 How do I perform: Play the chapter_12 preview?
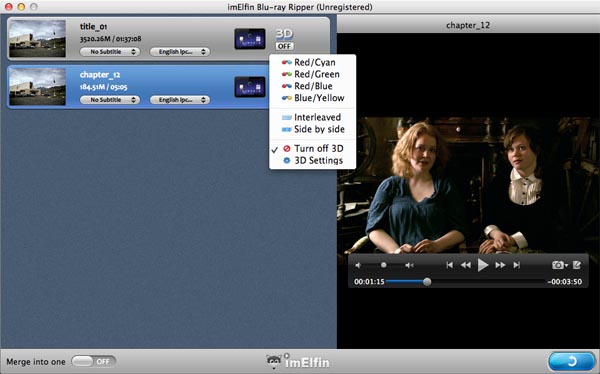(483, 265)
